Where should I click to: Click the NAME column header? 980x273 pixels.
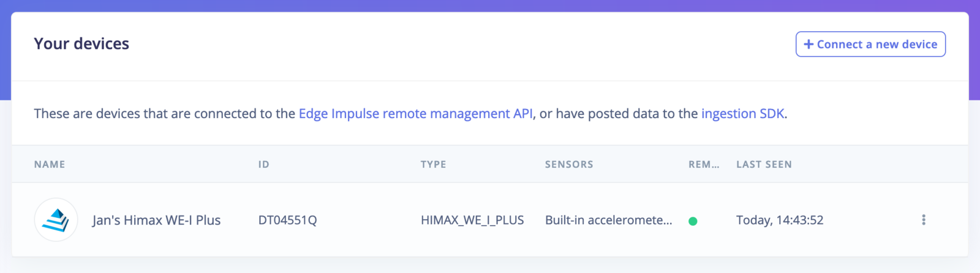pyautogui.click(x=50, y=164)
